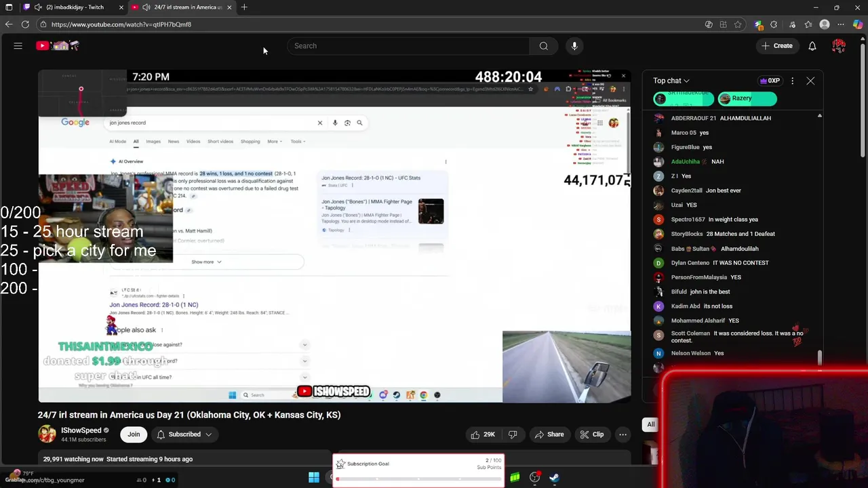Open the ISHOWSPEED channel name link

[81, 430]
